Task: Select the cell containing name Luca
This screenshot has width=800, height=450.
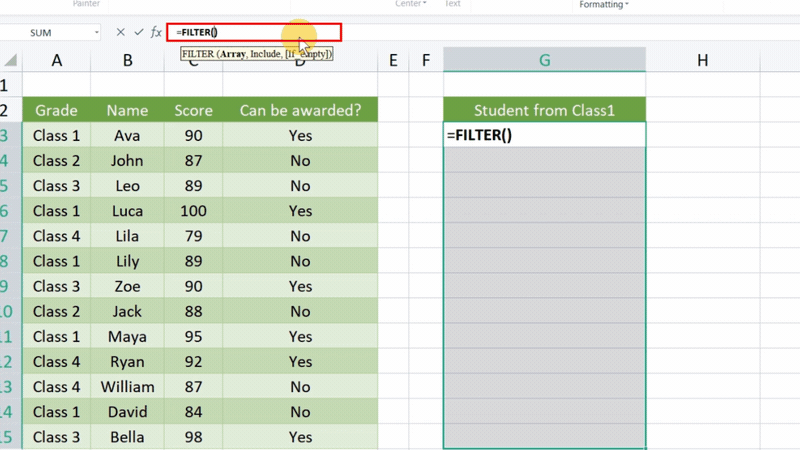Action: 128,211
